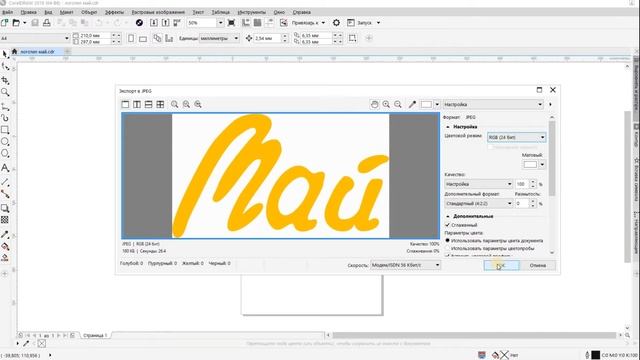The image size is (640, 360).
Task: Select the Smart Fill tool
Action: click(5, 258)
